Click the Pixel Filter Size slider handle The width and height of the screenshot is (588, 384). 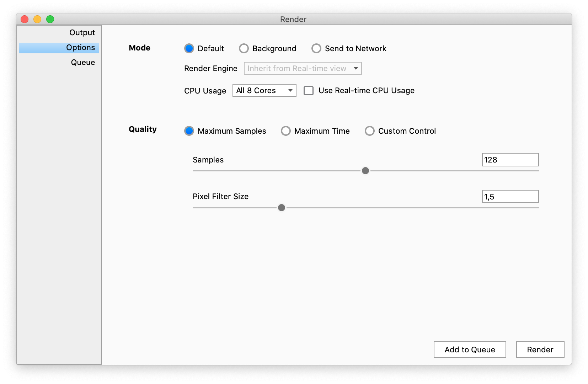(282, 208)
